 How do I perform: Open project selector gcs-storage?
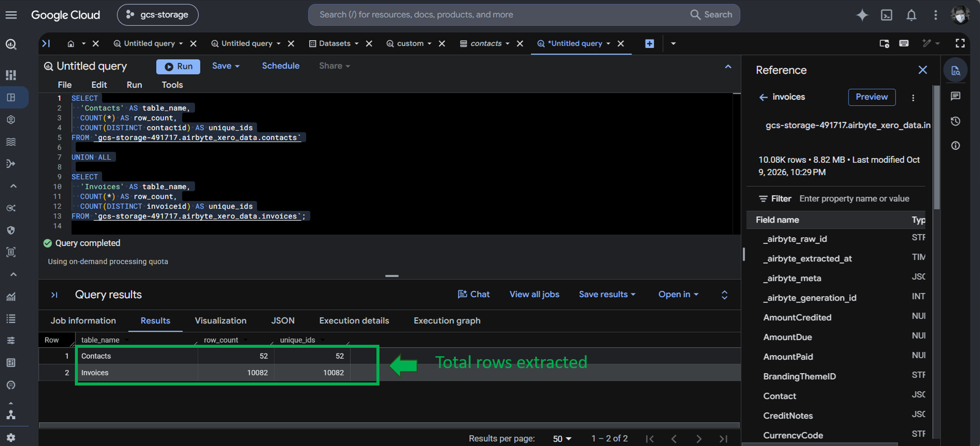pyautogui.click(x=158, y=15)
